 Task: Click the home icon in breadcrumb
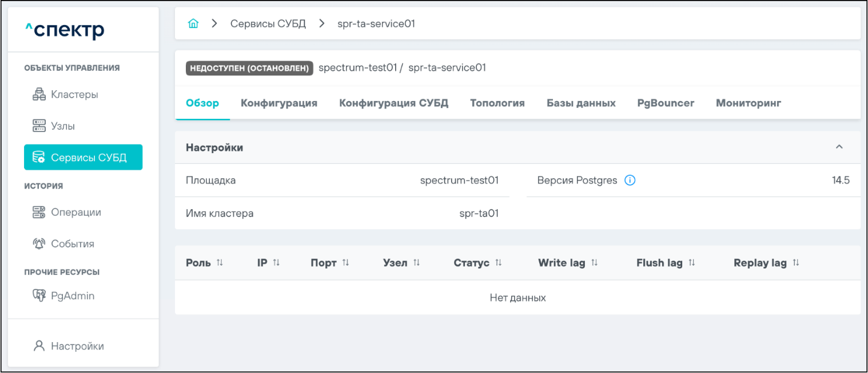pos(193,23)
